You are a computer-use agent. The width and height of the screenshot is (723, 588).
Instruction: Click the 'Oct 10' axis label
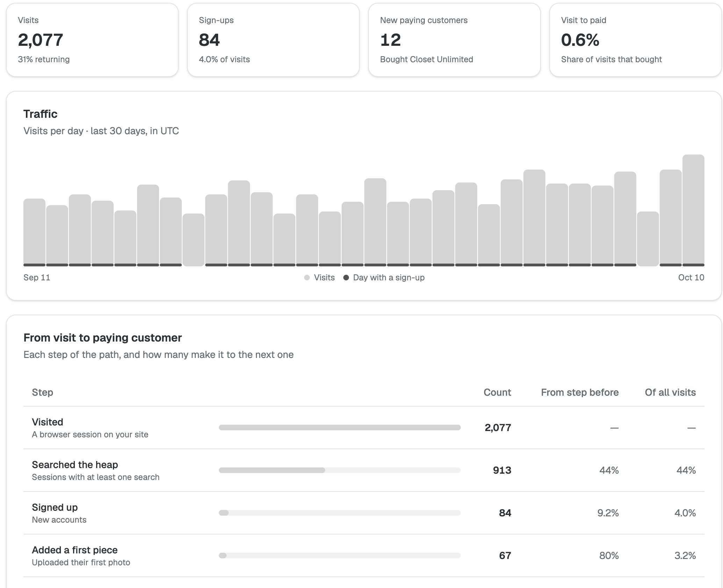(x=691, y=278)
